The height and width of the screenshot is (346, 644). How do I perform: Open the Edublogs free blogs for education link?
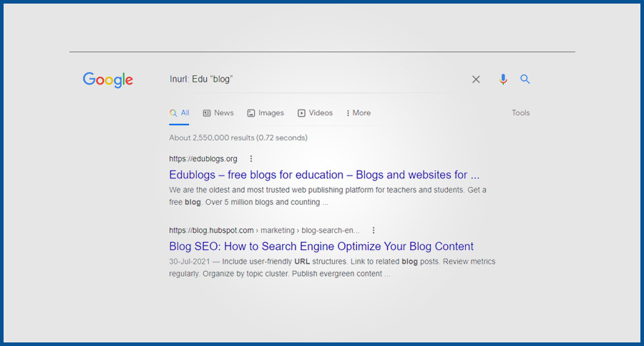tap(324, 175)
